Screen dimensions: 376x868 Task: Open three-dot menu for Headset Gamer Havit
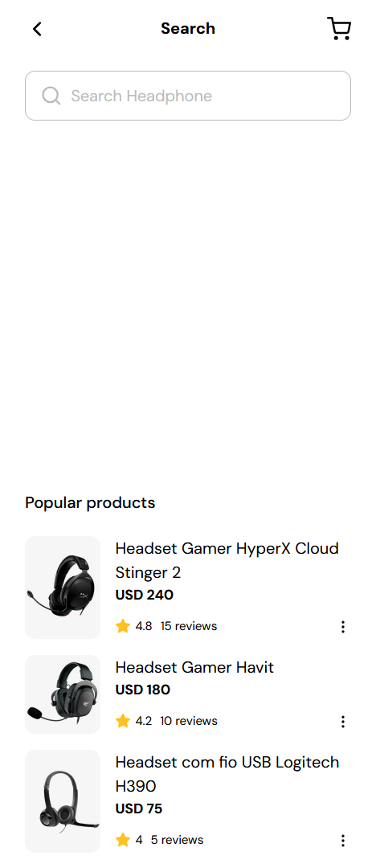point(343,721)
